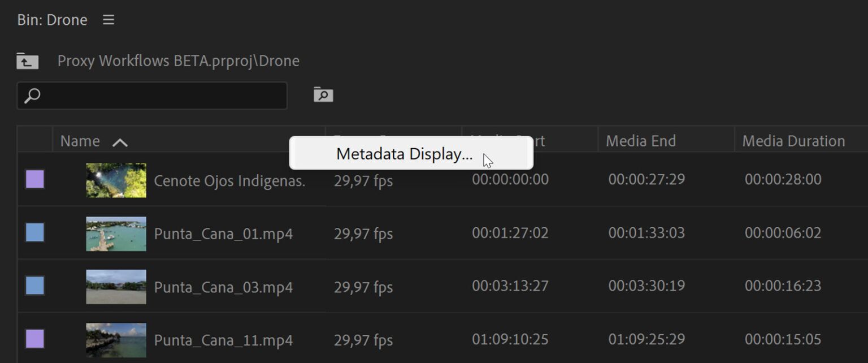Click the purple label swatch for Cenote clip
This screenshot has width=868, height=363.
point(34,179)
